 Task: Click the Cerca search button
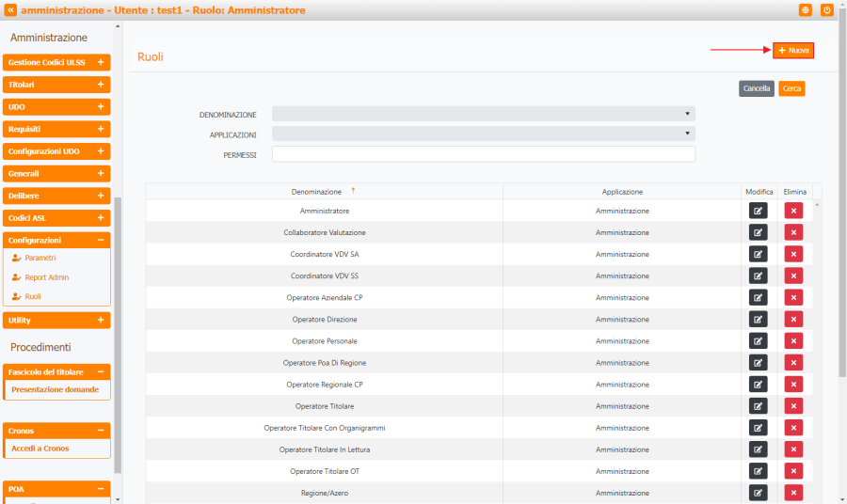click(791, 88)
